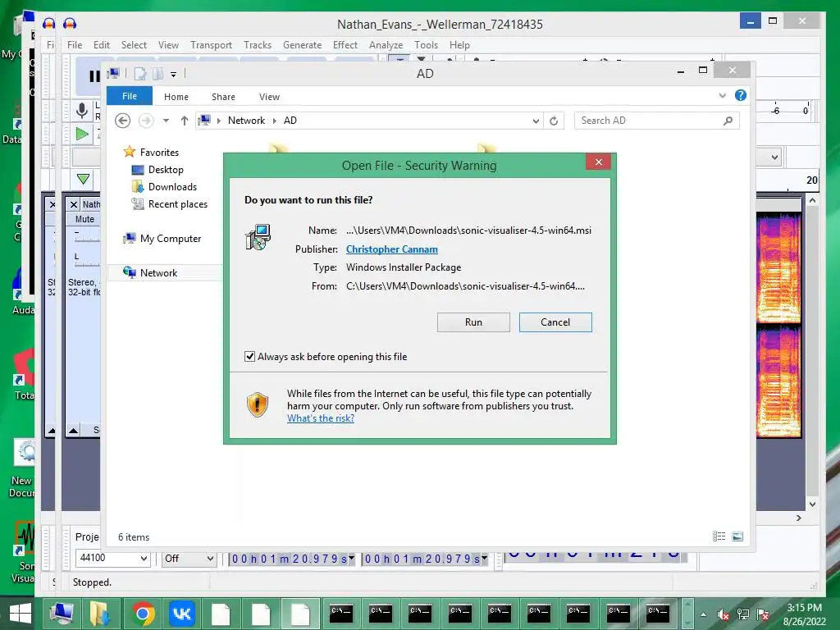Show hidden tray icons arrow
Viewport: 840px width, 630px height.
pos(703,614)
